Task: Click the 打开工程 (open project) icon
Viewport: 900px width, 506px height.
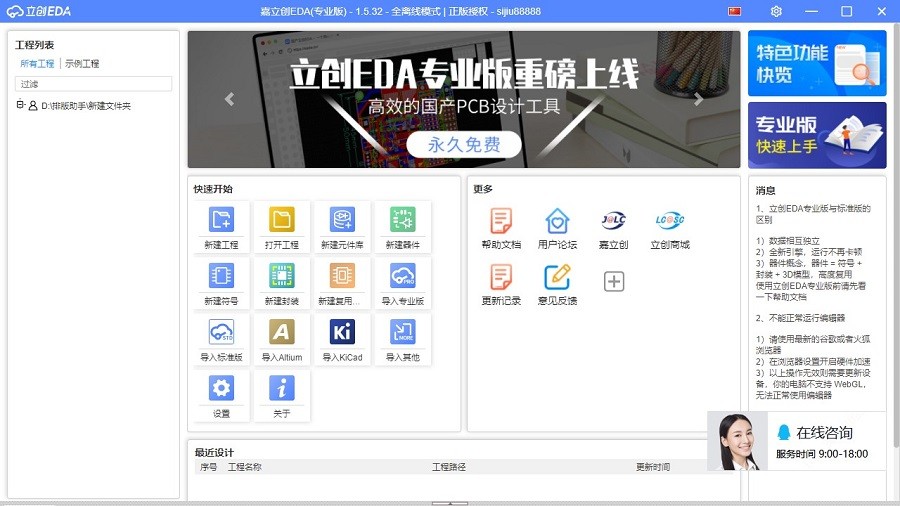Action: coord(281,220)
